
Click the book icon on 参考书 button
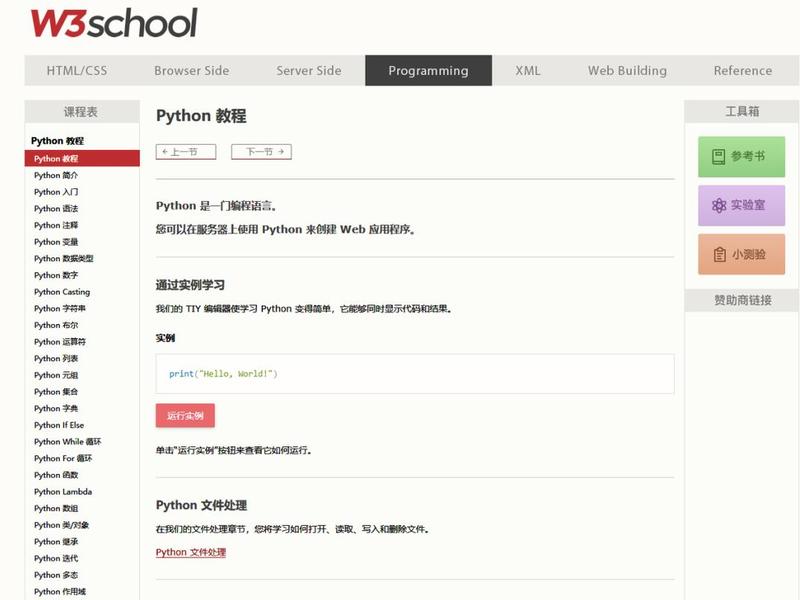coord(718,157)
